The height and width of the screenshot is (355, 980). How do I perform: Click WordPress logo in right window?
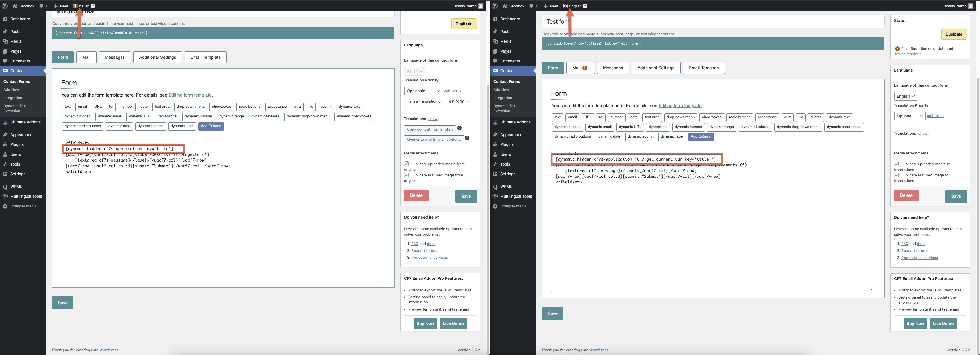495,6
